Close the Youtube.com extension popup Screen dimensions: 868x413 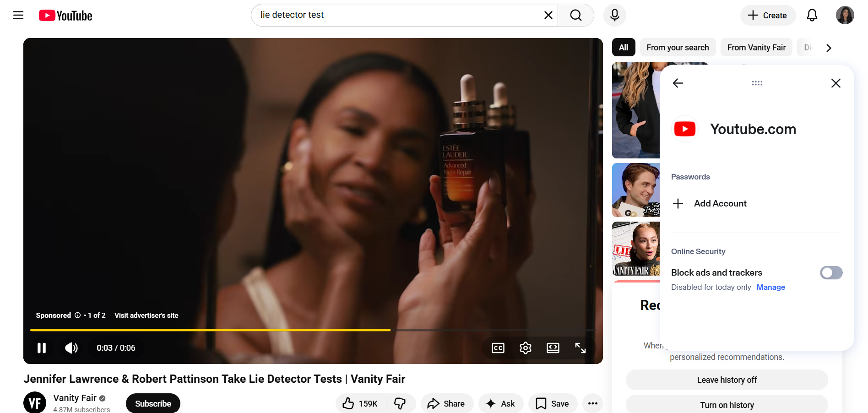point(835,83)
